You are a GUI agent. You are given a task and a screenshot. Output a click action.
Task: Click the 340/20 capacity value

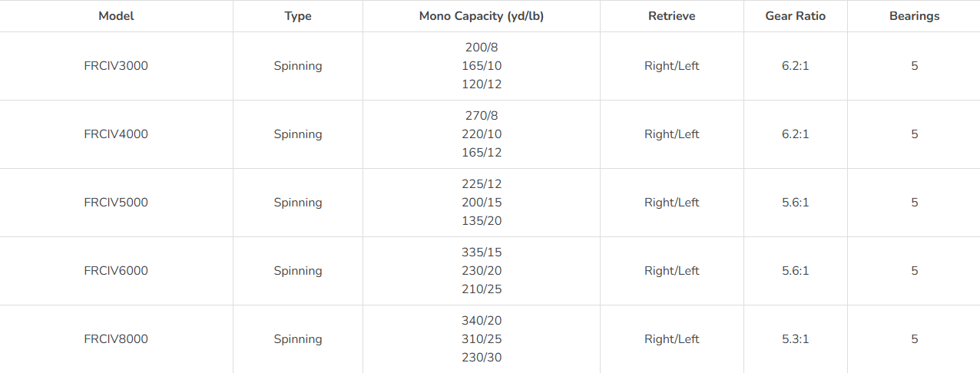point(482,321)
